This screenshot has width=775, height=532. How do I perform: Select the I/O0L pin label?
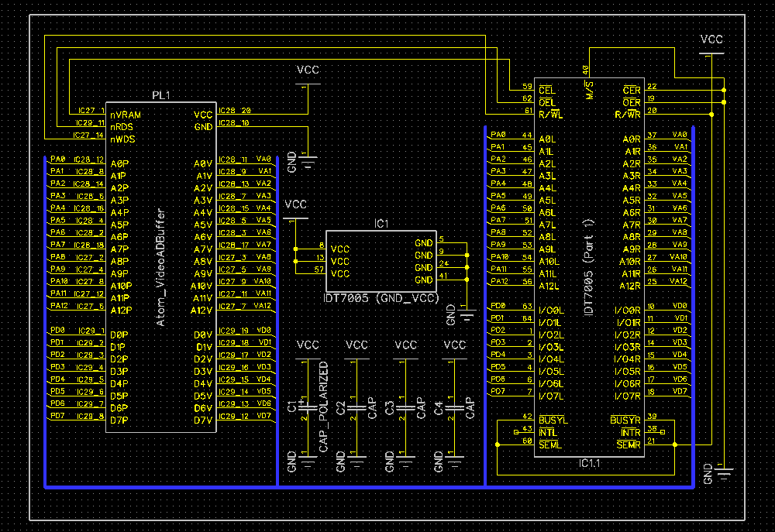[552, 311]
